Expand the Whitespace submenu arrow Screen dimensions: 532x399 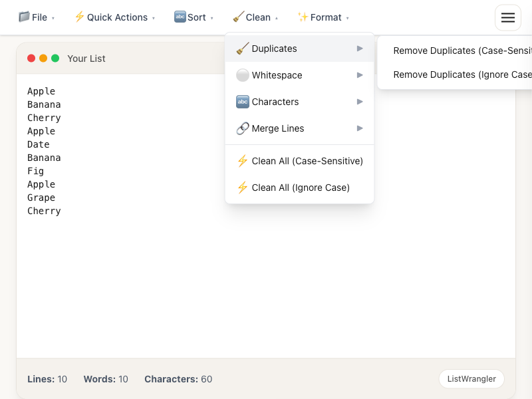tap(360, 75)
